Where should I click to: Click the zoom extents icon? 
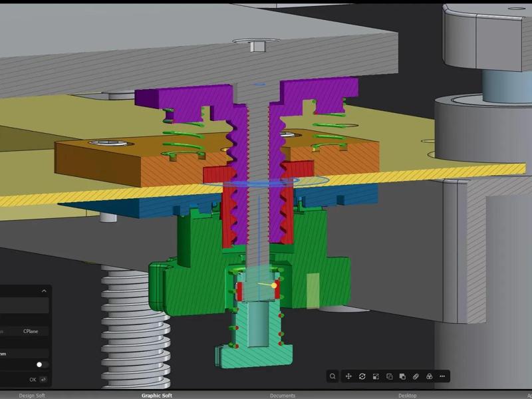tap(376, 376)
